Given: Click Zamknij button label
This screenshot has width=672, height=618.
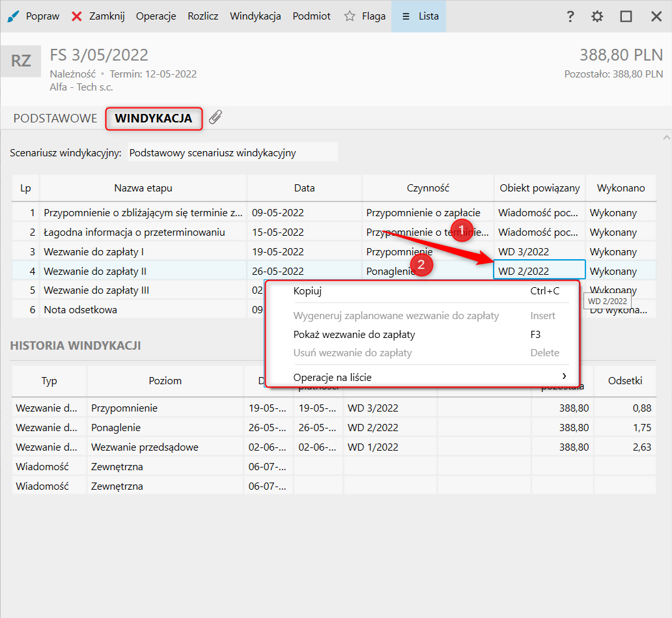Looking at the screenshot, I should [x=107, y=16].
